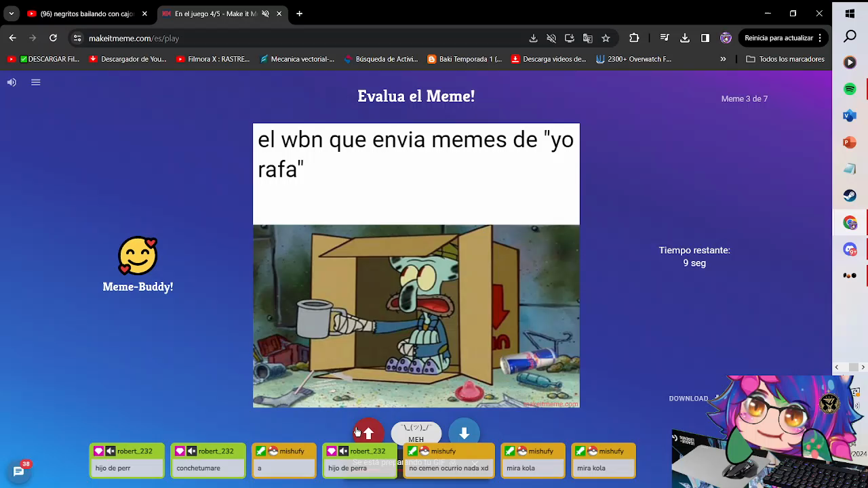
Task: Click the address bar URL field
Action: coord(305,38)
